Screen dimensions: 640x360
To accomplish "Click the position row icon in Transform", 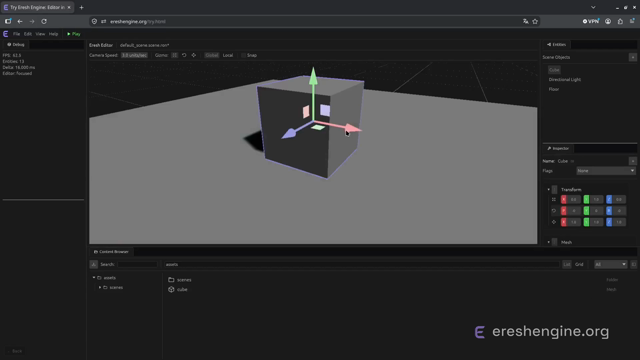I will point(554,199).
